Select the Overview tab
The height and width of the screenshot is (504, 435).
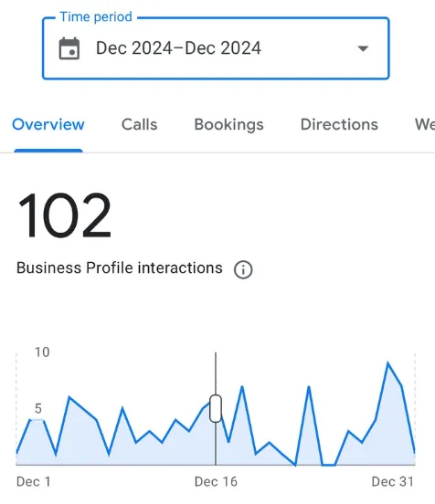pos(48,124)
